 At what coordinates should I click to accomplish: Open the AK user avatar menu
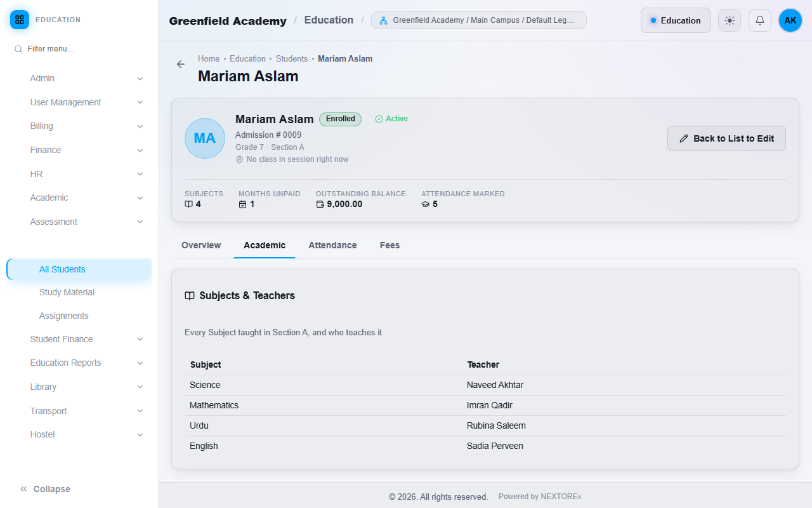tap(790, 20)
